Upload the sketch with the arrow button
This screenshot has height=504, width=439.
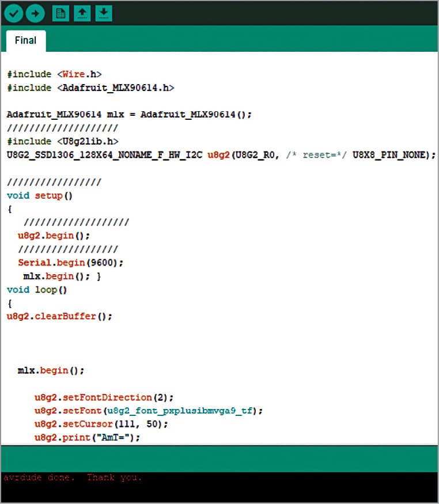(x=35, y=13)
